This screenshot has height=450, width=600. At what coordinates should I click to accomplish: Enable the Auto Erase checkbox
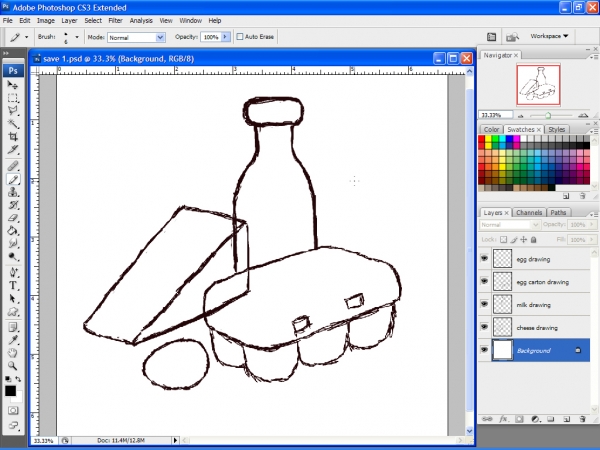240,37
